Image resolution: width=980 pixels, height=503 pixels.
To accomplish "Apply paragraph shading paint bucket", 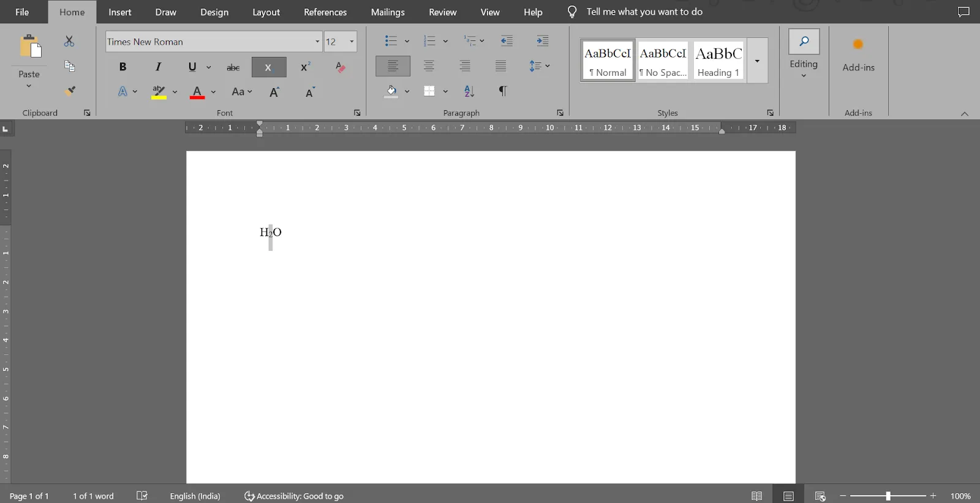I will pyautogui.click(x=391, y=92).
